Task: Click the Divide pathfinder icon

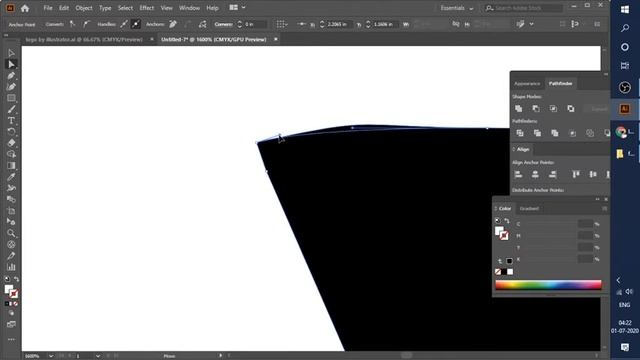Action: (520, 133)
